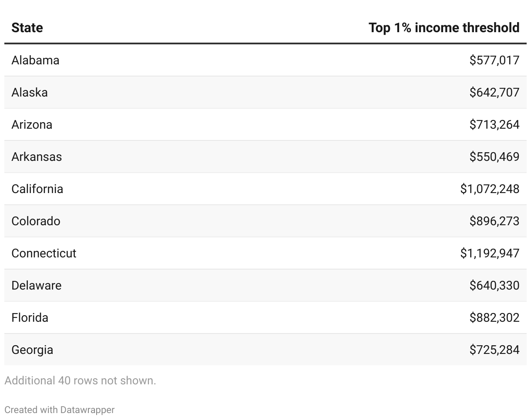Click the Delaware state cell
Screen dimensions: 531x420
(x=37, y=285)
